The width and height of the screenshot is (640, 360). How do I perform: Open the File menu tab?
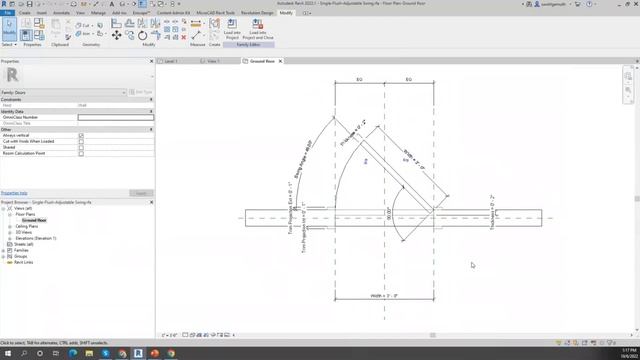[x=8, y=13]
